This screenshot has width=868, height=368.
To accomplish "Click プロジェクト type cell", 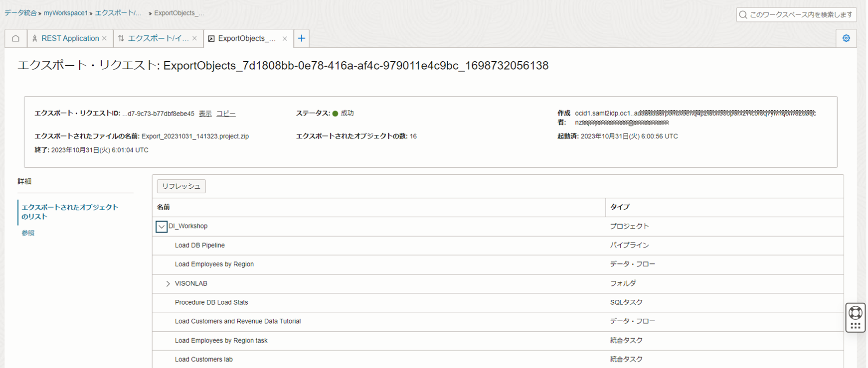I will coord(629,226).
